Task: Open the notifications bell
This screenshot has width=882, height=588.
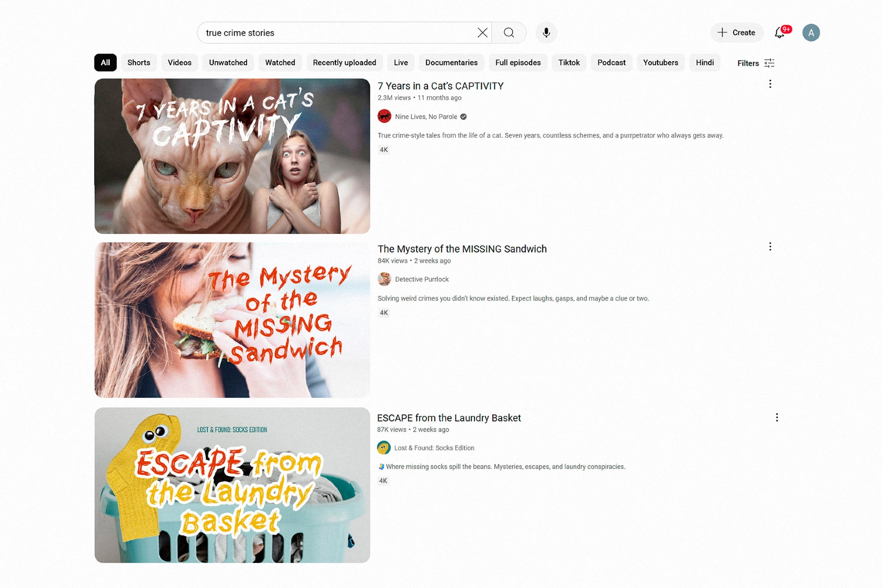Action: (x=779, y=33)
